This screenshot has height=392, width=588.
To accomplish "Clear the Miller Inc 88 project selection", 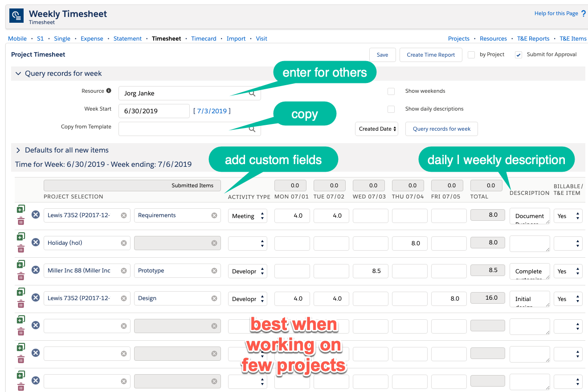I will pos(124,270).
